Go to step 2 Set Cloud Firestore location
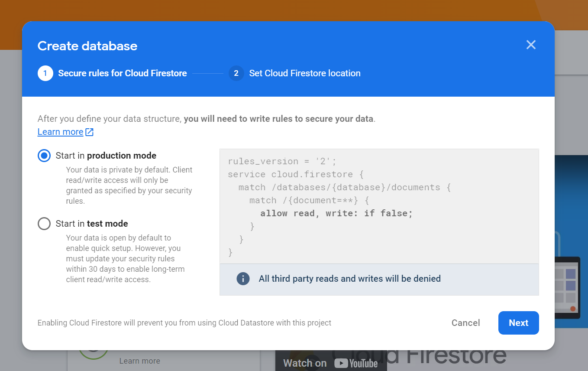Screen dimensions: 588x371 tap(294, 73)
